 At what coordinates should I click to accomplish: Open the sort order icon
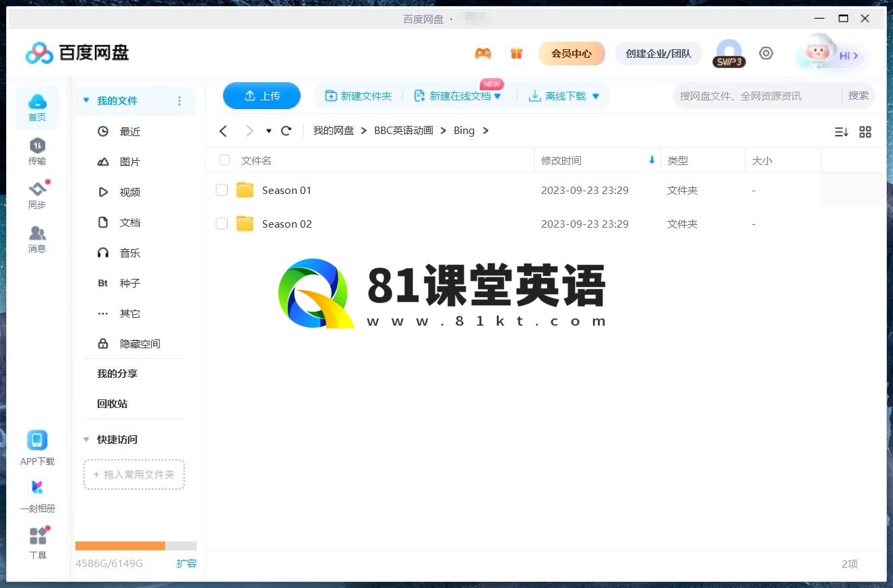(x=841, y=132)
